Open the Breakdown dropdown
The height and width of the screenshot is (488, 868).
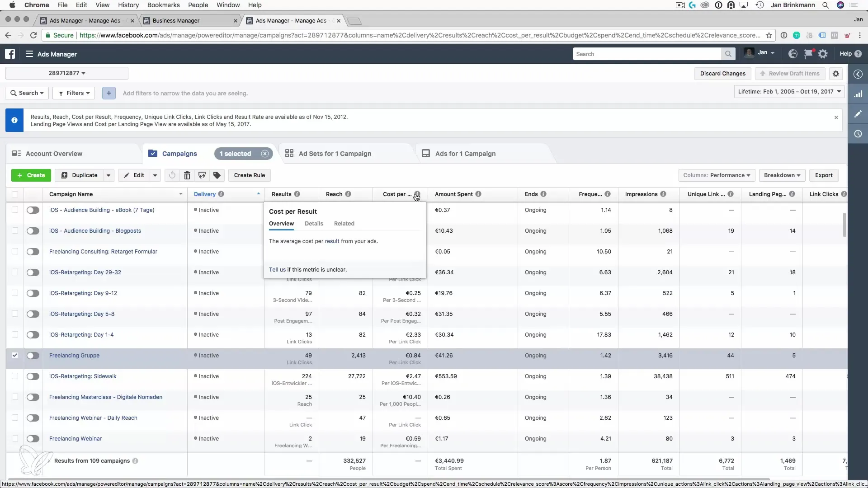pos(782,175)
